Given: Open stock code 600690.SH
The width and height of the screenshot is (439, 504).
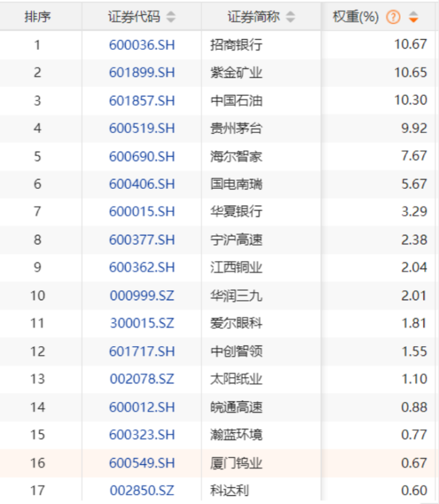Looking at the screenshot, I should [142, 157].
